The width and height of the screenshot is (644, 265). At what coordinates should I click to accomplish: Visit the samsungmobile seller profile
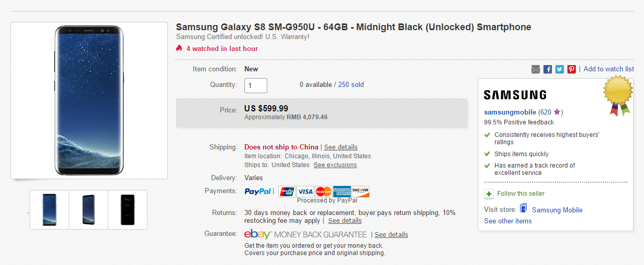tap(510, 112)
